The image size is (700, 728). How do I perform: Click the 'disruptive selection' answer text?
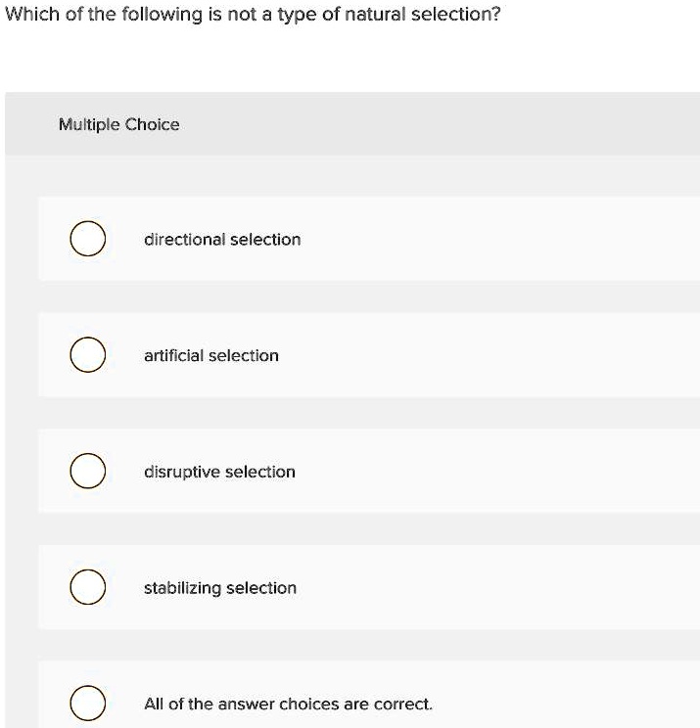click(219, 472)
